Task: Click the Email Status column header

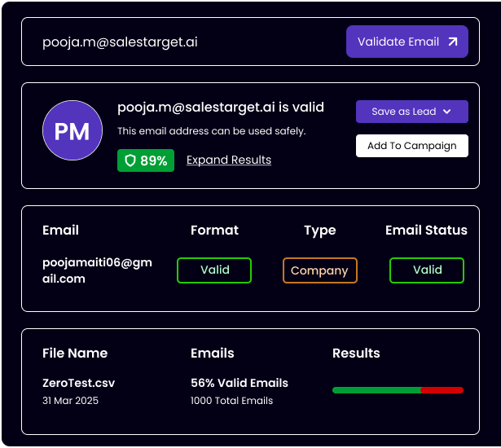Action: (x=426, y=230)
